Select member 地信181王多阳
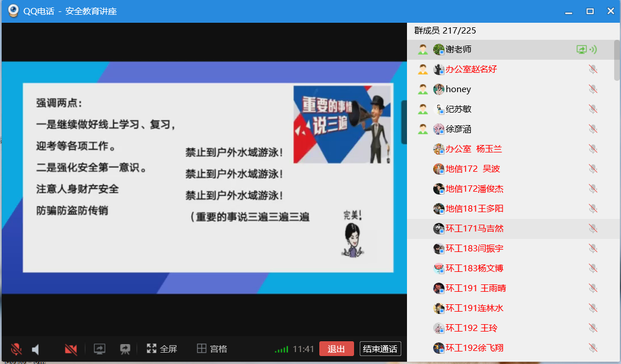This screenshot has height=364, width=621. click(474, 209)
